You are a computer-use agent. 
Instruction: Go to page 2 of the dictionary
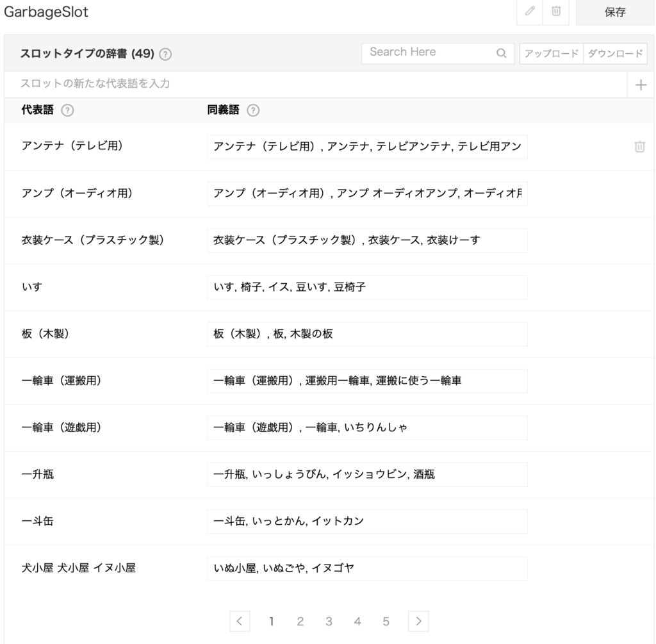pyautogui.click(x=300, y=621)
